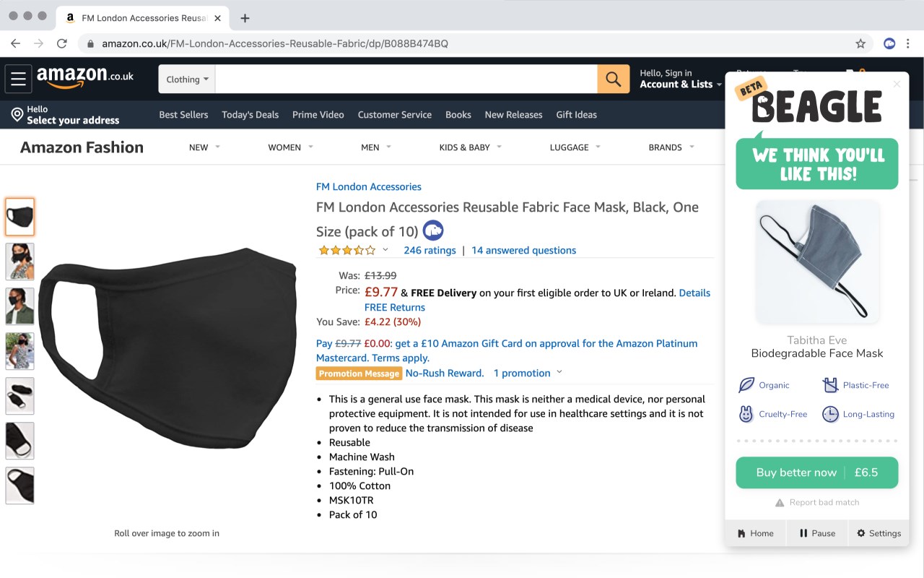The width and height of the screenshot is (924, 578).
Task: Click Buy better now button
Action: click(x=816, y=473)
